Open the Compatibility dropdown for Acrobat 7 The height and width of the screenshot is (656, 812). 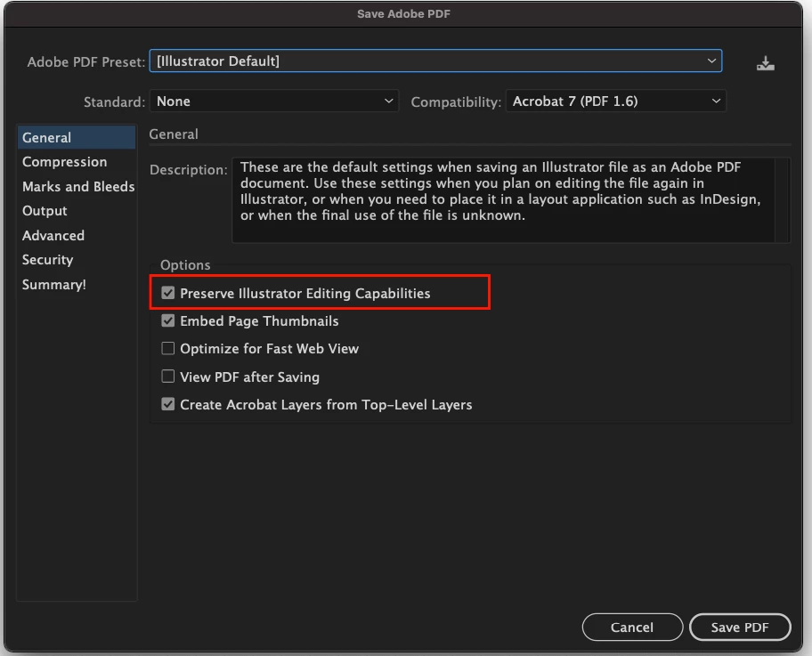(x=616, y=101)
